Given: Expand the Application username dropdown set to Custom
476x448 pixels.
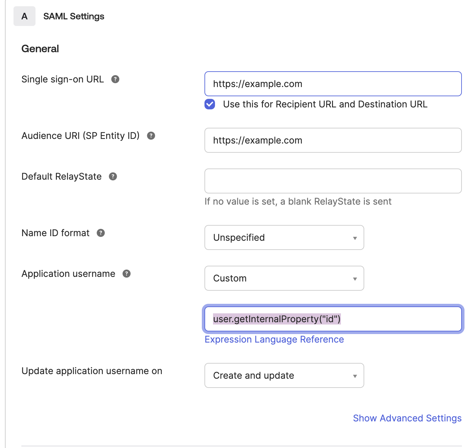Looking at the screenshot, I should [284, 278].
